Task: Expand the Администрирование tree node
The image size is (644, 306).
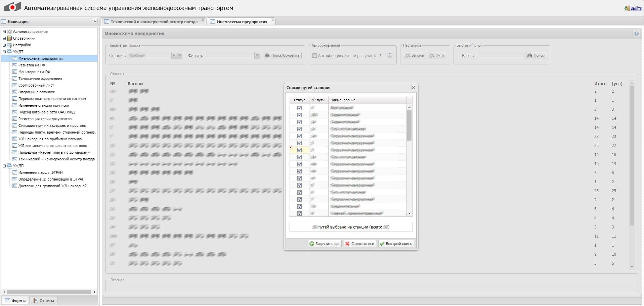Action: [4, 32]
